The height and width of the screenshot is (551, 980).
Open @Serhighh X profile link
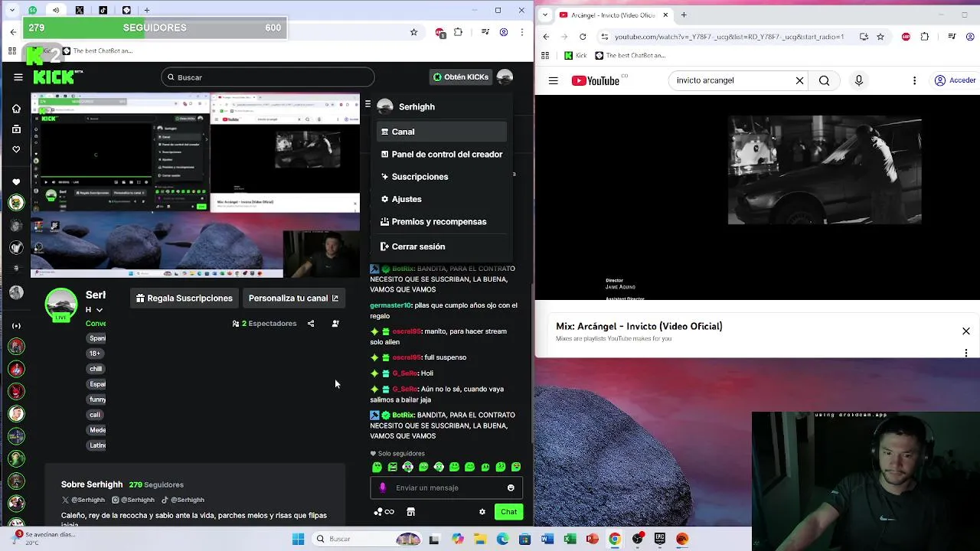point(83,500)
